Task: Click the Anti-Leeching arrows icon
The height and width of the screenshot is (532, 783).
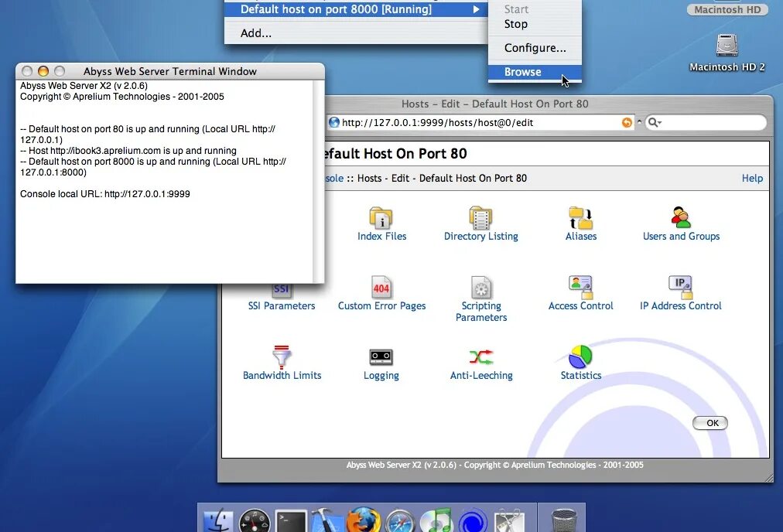Action: click(481, 356)
